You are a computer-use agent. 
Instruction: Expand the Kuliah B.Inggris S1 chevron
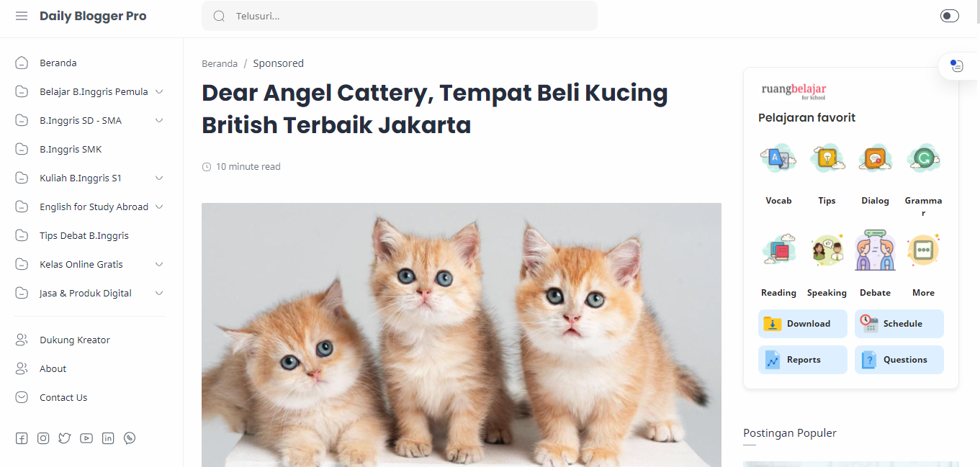click(x=159, y=178)
